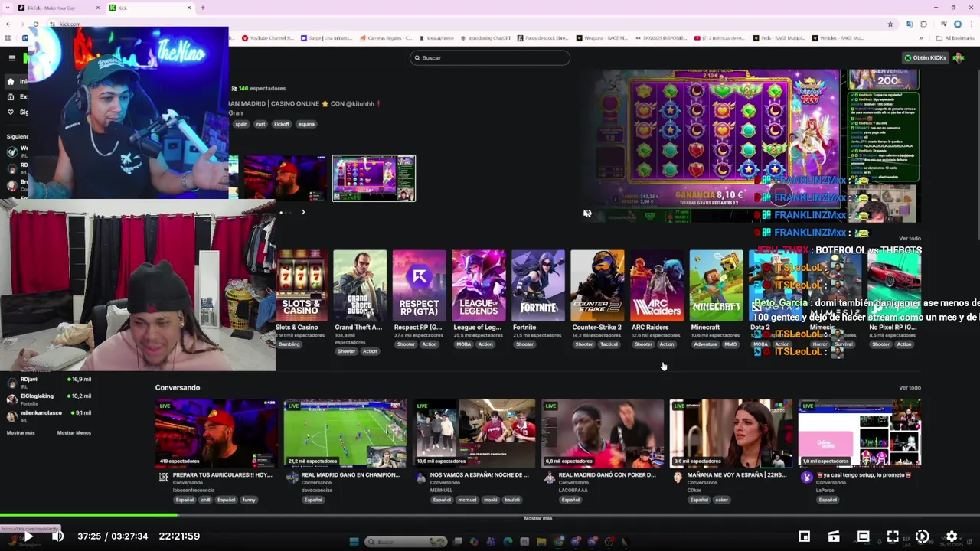Open the miniplayer from player controls
The height and width of the screenshot is (551, 980).
(x=805, y=536)
